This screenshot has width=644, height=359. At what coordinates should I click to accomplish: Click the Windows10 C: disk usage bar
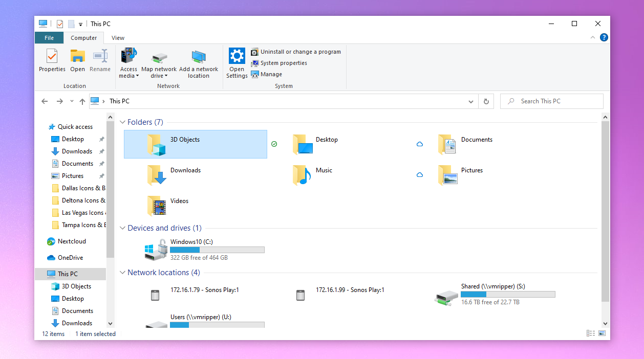point(217,250)
